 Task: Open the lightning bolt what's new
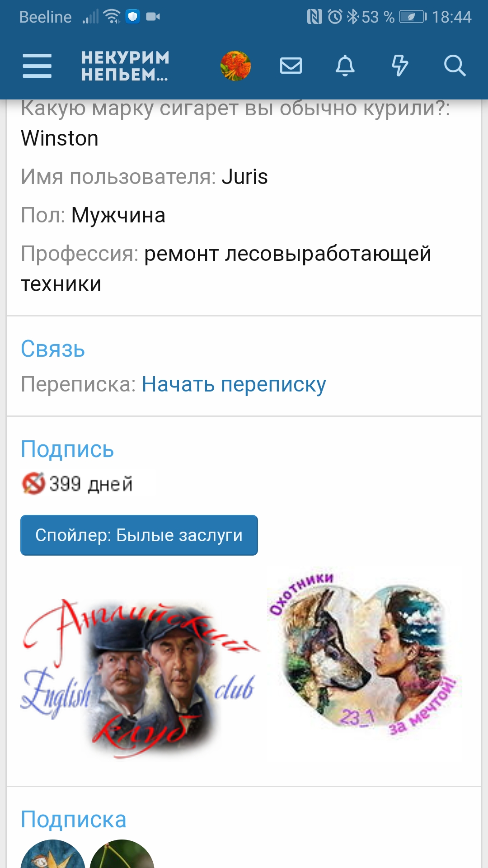point(400,66)
